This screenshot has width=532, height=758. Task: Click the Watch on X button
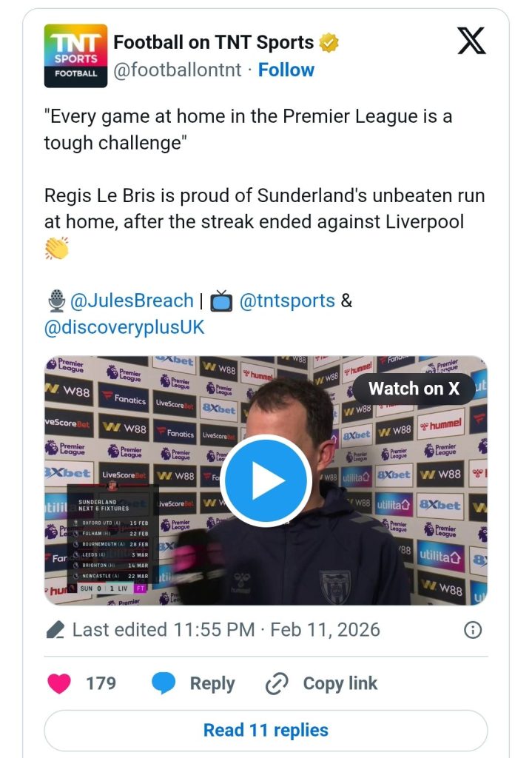click(414, 389)
